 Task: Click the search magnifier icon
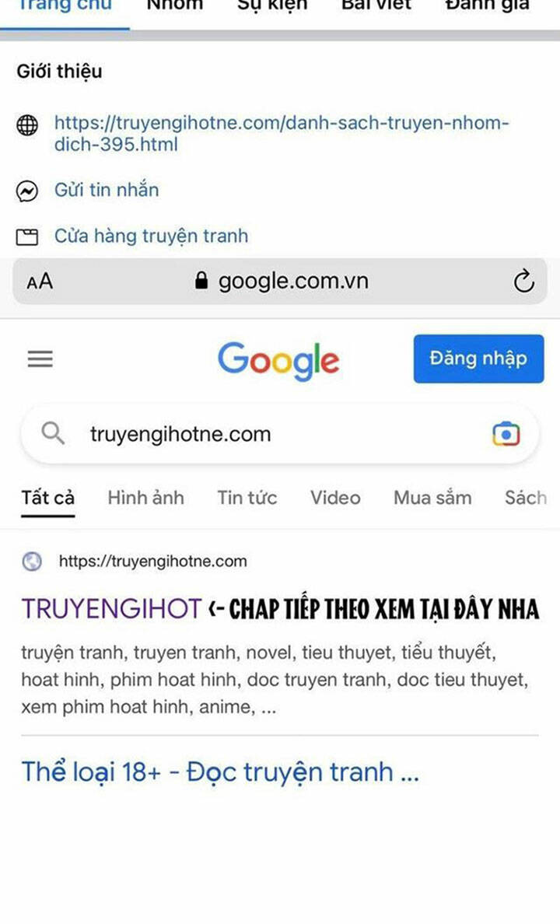coord(53,433)
